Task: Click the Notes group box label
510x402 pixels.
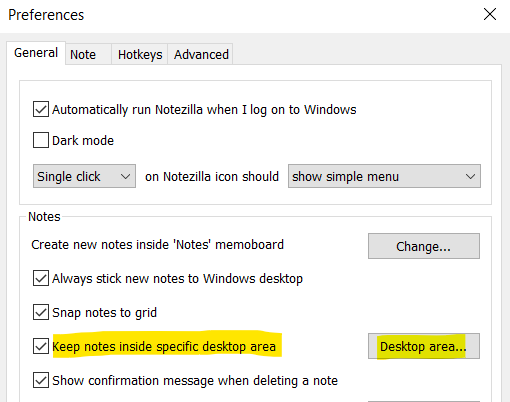Action: [x=44, y=217]
